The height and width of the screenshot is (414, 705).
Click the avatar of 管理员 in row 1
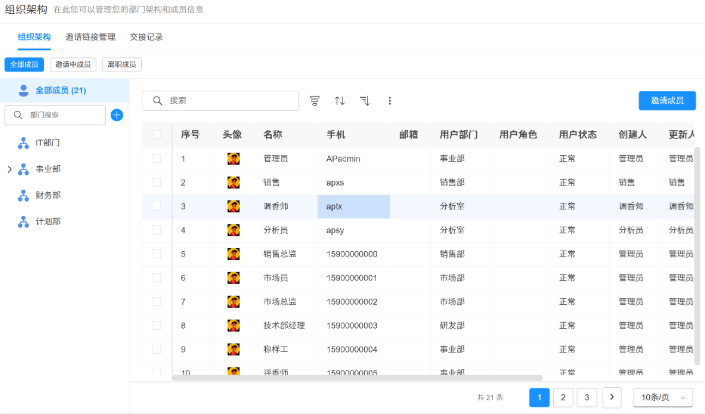click(233, 158)
